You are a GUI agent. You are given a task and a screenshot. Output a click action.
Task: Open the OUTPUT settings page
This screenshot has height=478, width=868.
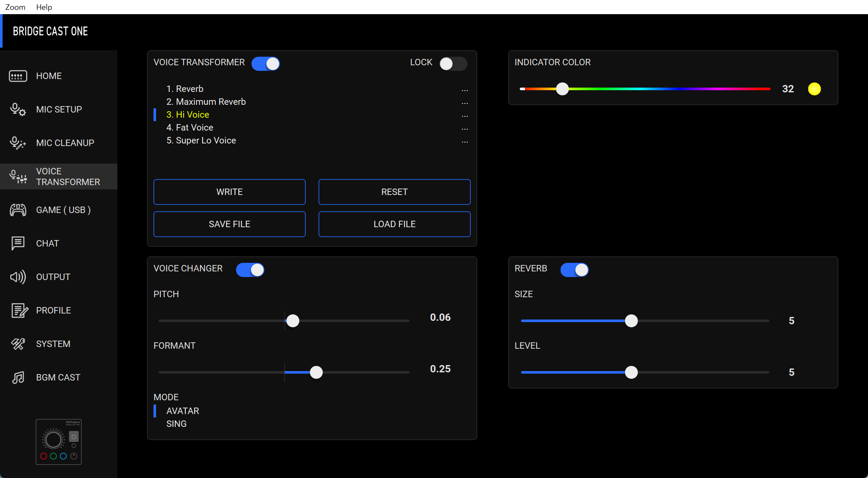tap(58, 277)
